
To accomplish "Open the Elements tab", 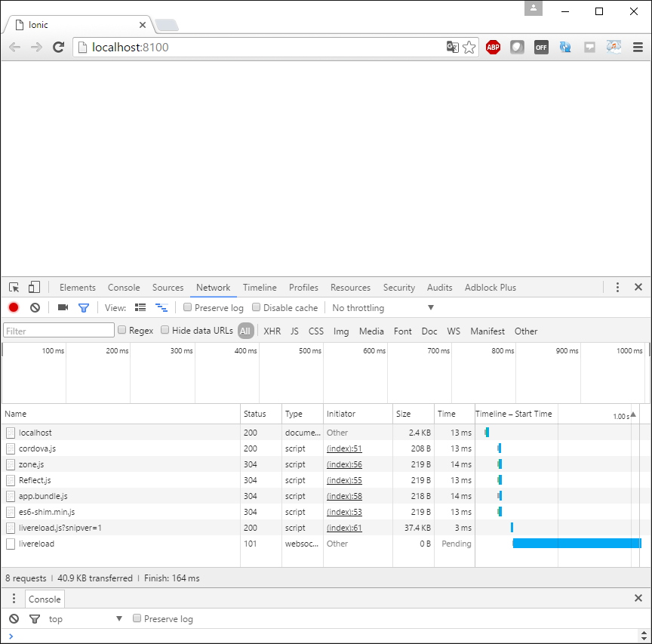I will tap(77, 288).
